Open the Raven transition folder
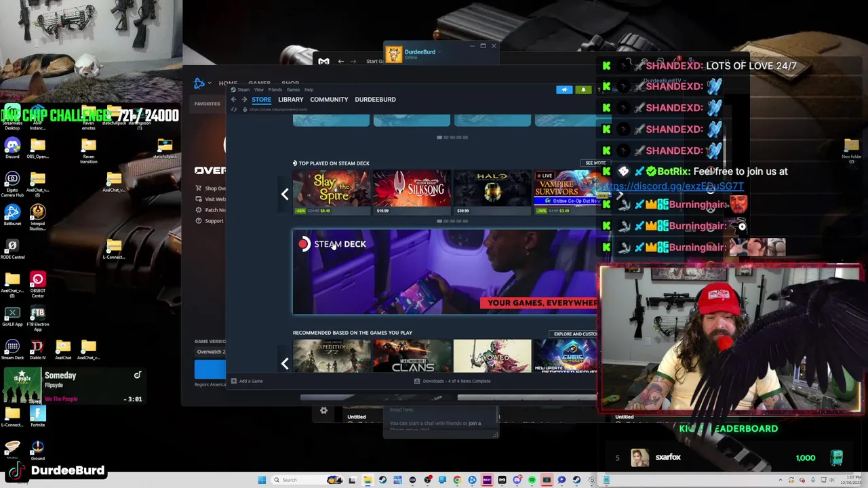 coord(89,150)
